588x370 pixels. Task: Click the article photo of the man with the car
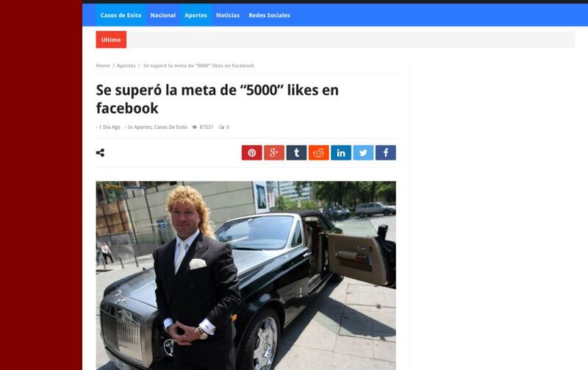246,275
